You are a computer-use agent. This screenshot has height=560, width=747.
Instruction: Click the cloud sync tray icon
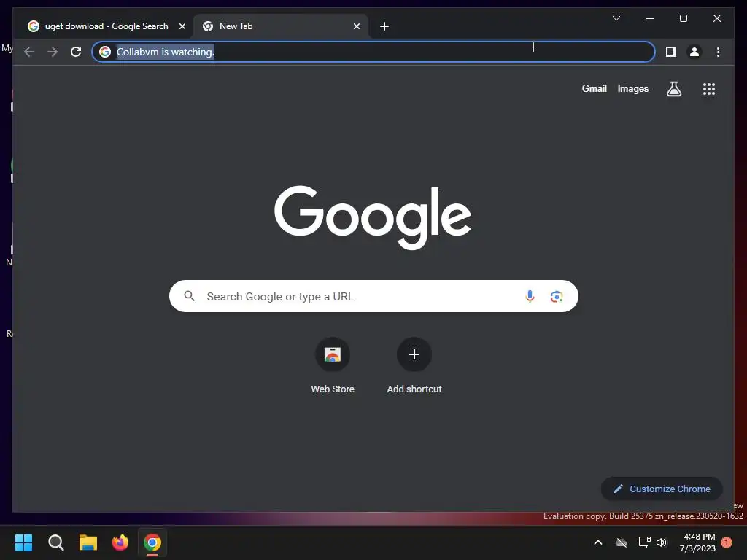pos(622,542)
